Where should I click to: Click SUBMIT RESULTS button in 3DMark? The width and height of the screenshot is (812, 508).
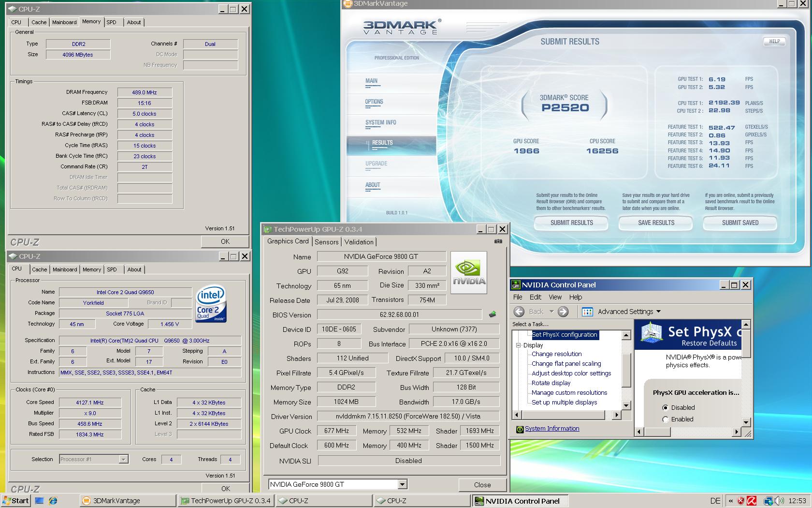572,223
